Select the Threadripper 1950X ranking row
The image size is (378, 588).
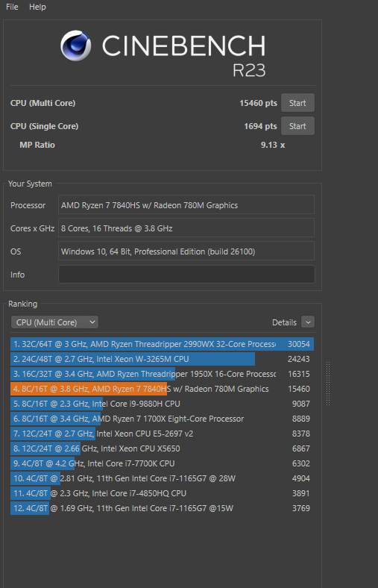162,374
